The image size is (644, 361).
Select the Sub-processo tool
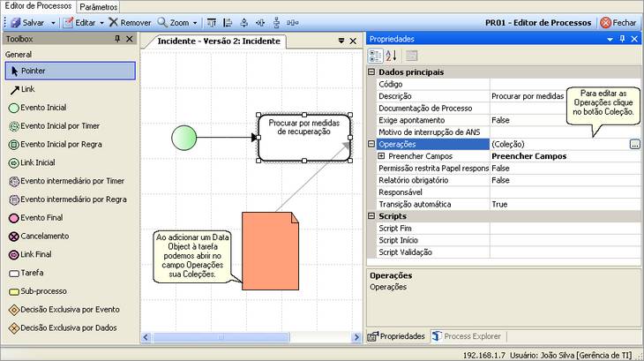tap(71, 291)
